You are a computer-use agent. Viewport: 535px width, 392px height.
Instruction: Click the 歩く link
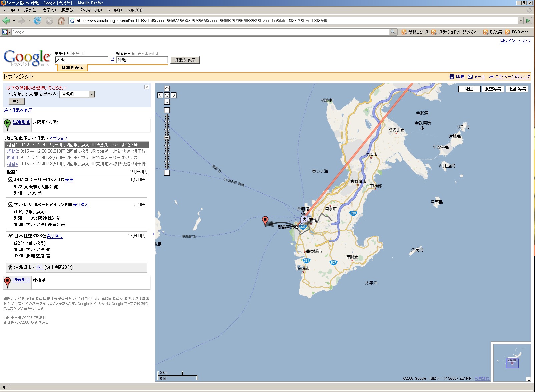click(39, 267)
